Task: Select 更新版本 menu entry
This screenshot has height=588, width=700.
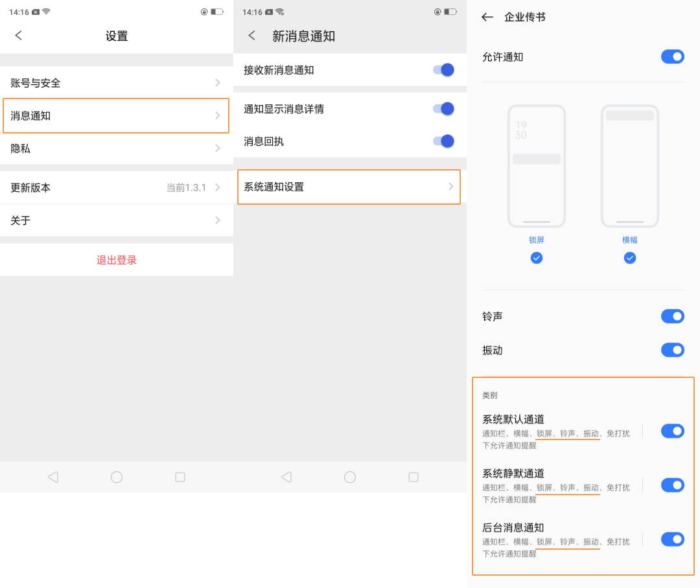Action: tap(116, 187)
